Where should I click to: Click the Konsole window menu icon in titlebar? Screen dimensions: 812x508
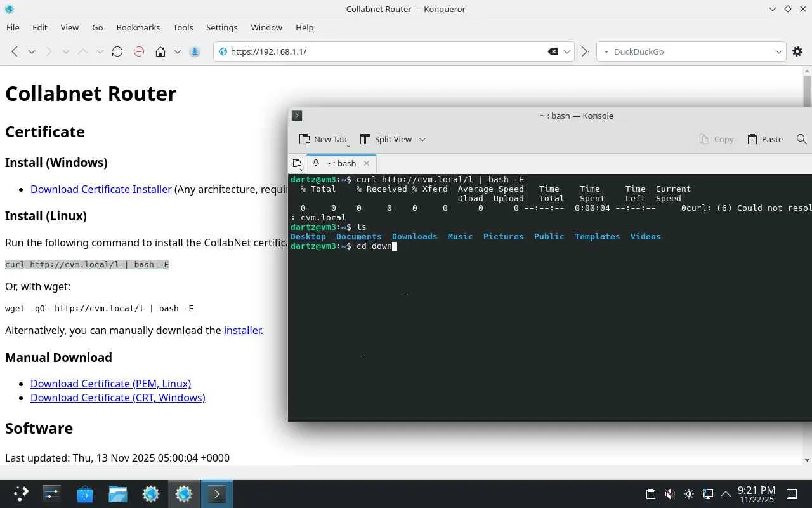click(297, 116)
